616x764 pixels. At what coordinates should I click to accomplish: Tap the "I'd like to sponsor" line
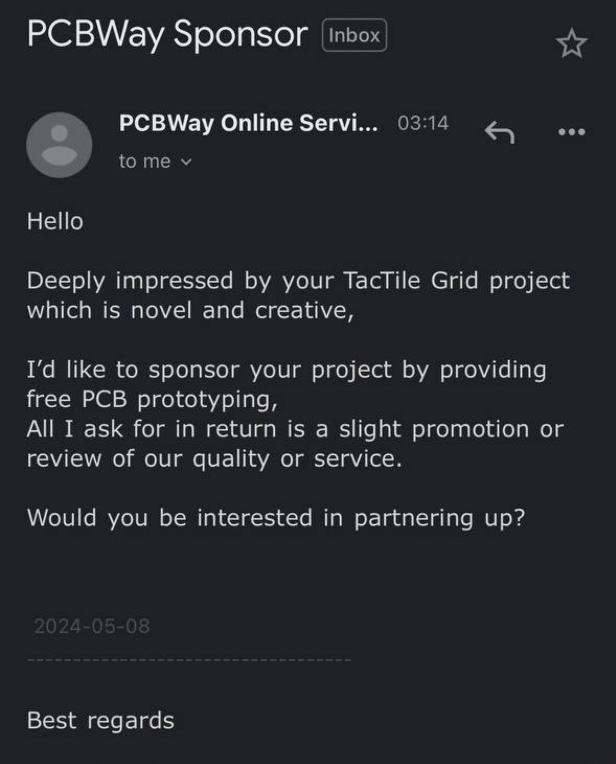286,369
